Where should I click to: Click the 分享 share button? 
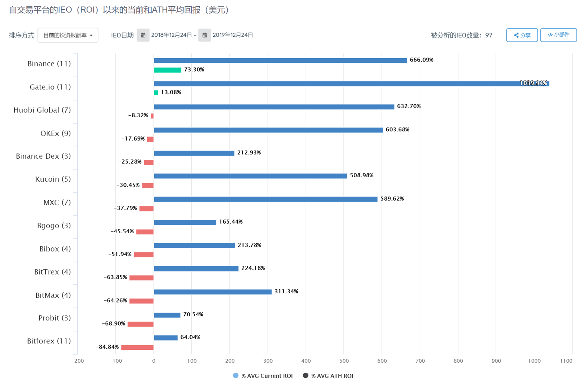point(522,35)
